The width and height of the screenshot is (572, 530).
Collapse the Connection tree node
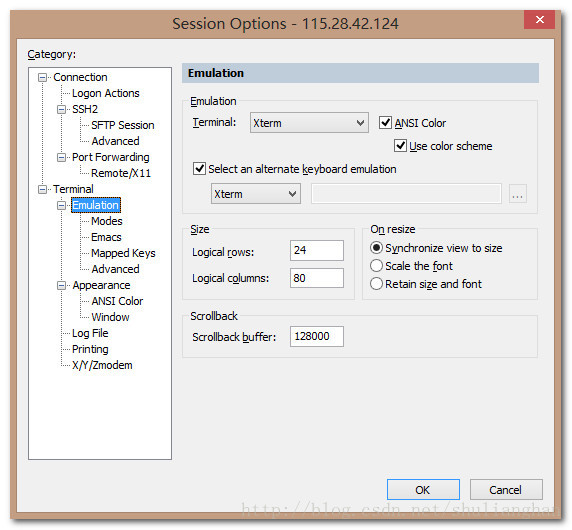[43, 77]
